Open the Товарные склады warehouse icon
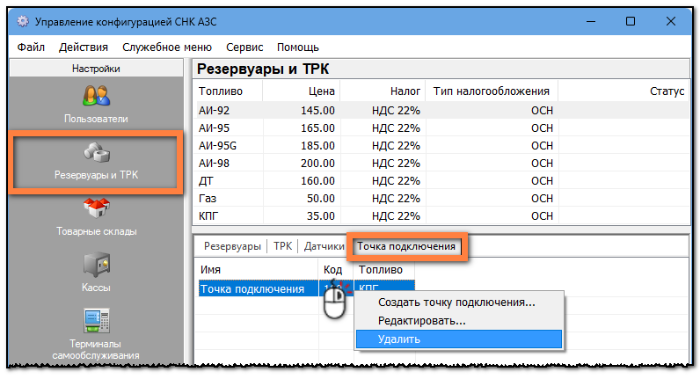Image resolution: width=700 pixels, height=379 pixels. coord(96,208)
